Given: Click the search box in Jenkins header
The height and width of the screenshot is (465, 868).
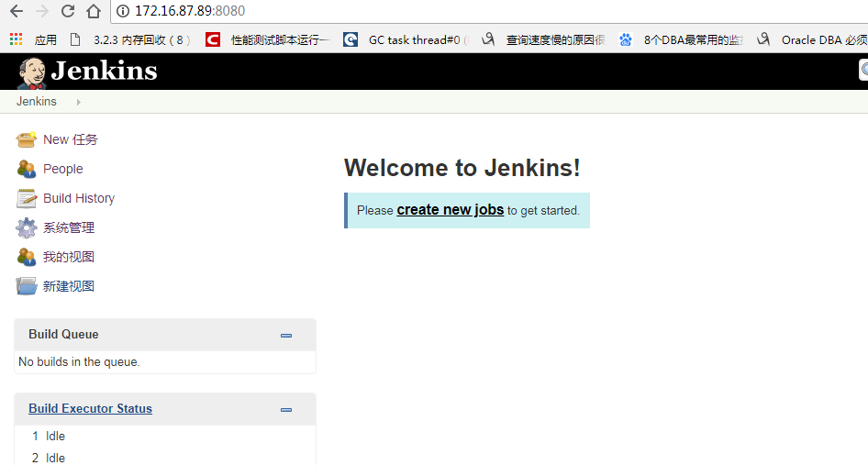Looking at the screenshot, I should 863,70.
